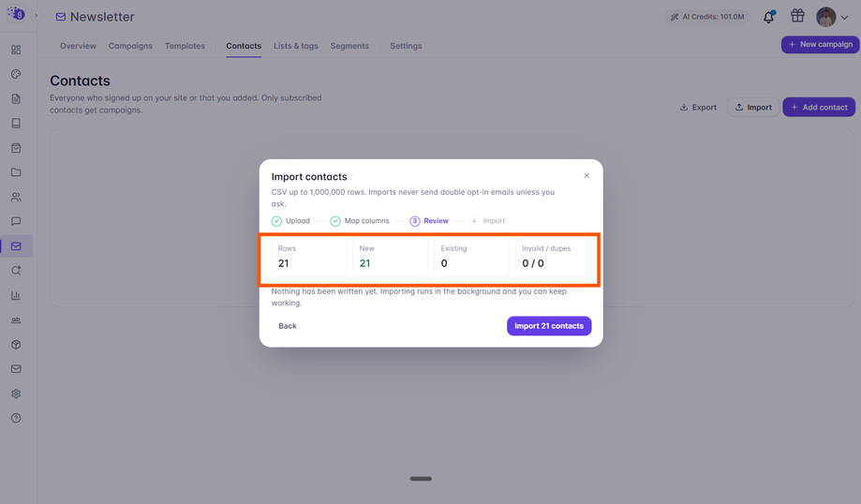Click the help question mark icon
The width and height of the screenshot is (861, 504).
coord(16,419)
